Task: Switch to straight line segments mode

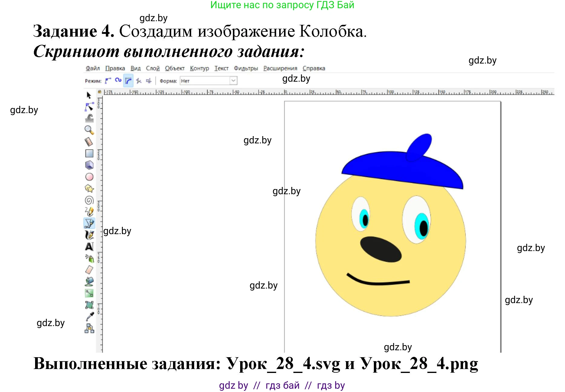Action: point(138,80)
